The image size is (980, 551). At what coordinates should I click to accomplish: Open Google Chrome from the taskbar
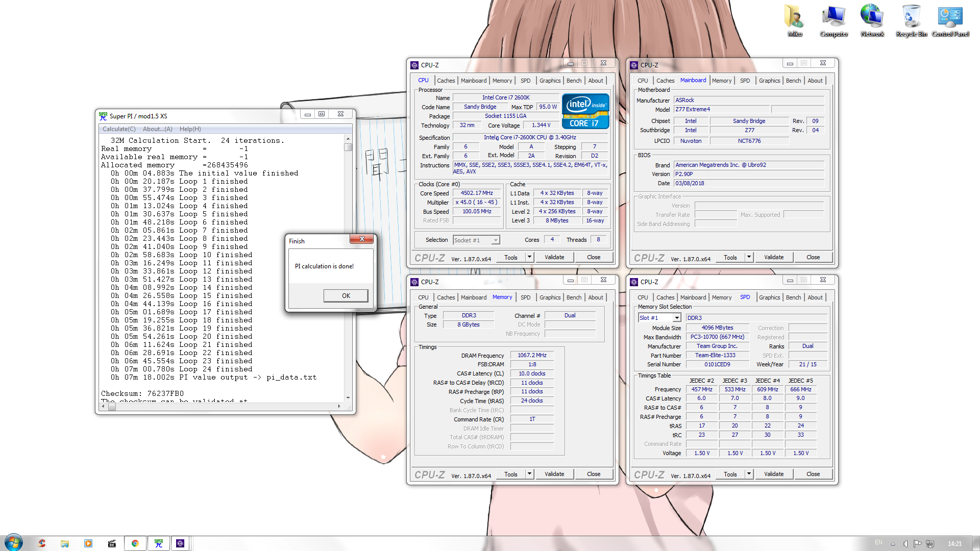click(135, 543)
